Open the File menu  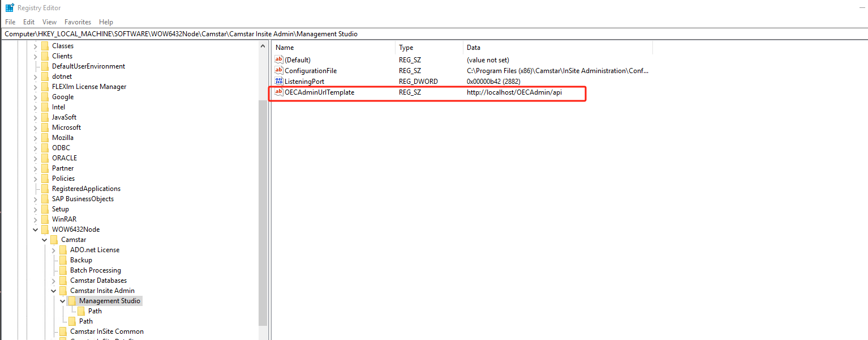click(10, 22)
